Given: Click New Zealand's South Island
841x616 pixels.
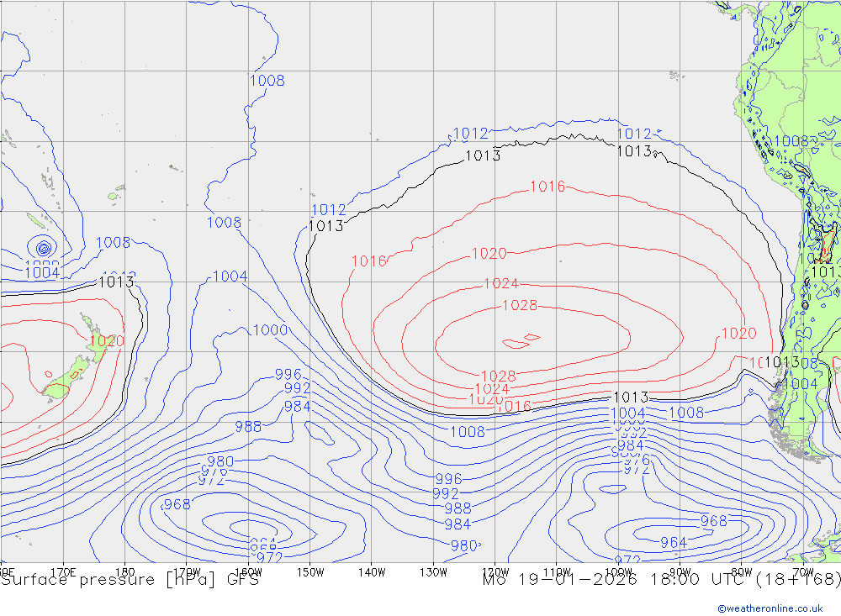Looking at the screenshot, I should (66, 378).
